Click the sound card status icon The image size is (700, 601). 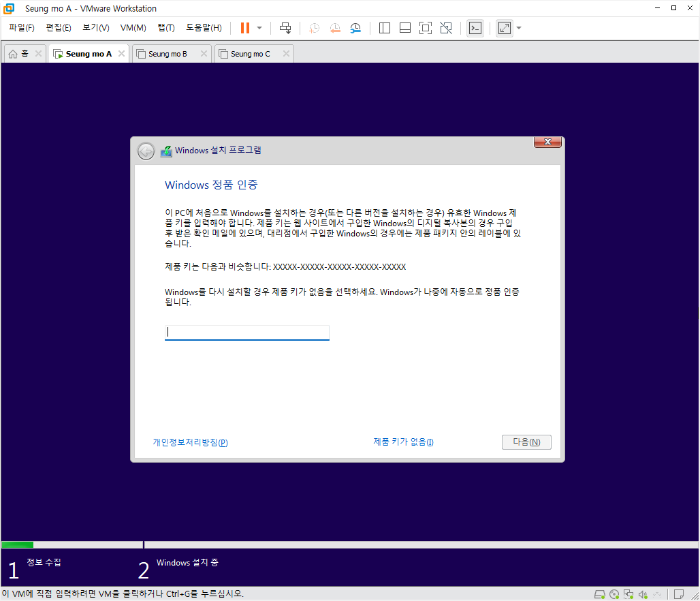point(643,594)
